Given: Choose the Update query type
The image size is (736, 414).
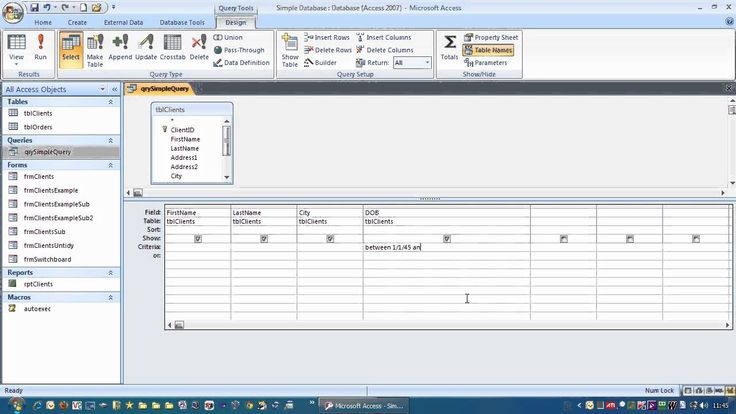Looking at the screenshot, I should [x=146, y=47].
